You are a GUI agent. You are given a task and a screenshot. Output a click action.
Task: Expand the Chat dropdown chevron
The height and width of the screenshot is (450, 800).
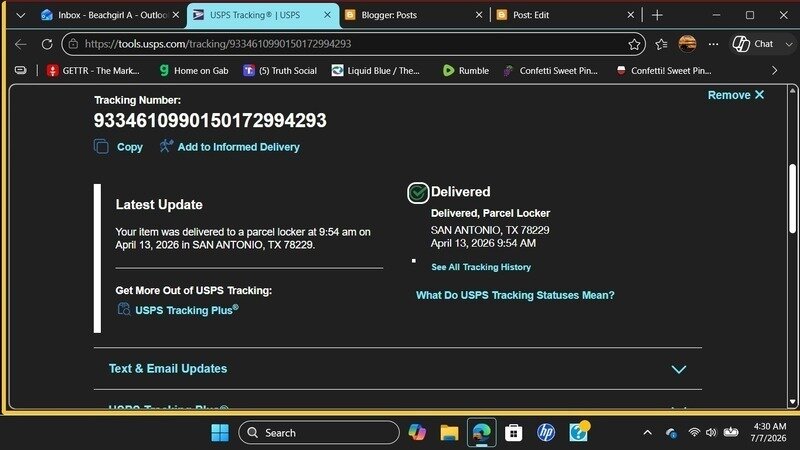pyautogui.click(x=789, y=44)
